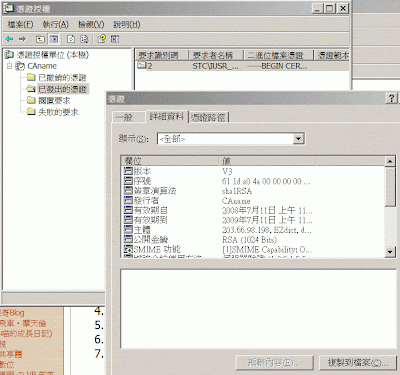The image size is (400, 375).
Task: Click the 編輯內容(E)... button
Action: click(x=275, y=363)
